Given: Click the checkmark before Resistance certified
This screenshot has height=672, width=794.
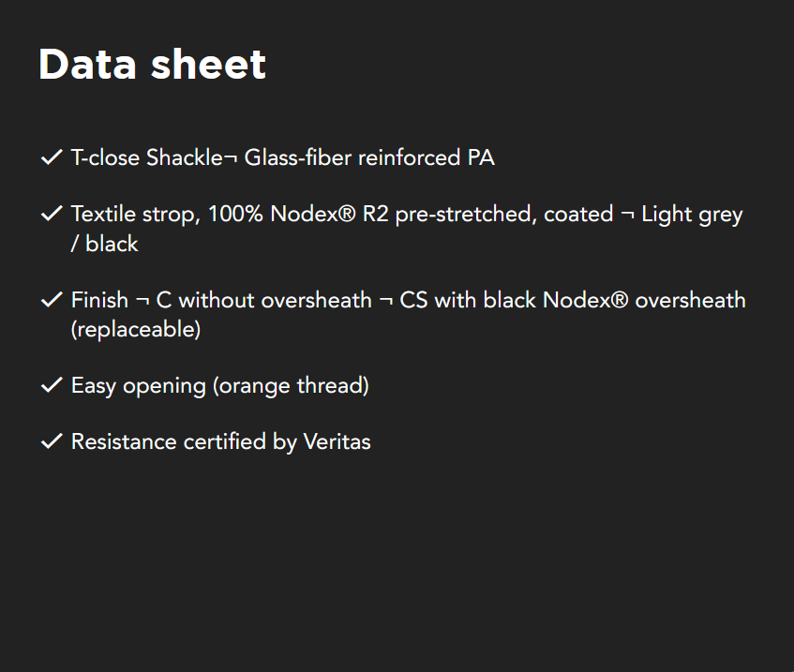Looking at the screenshot, I should 51,442.
